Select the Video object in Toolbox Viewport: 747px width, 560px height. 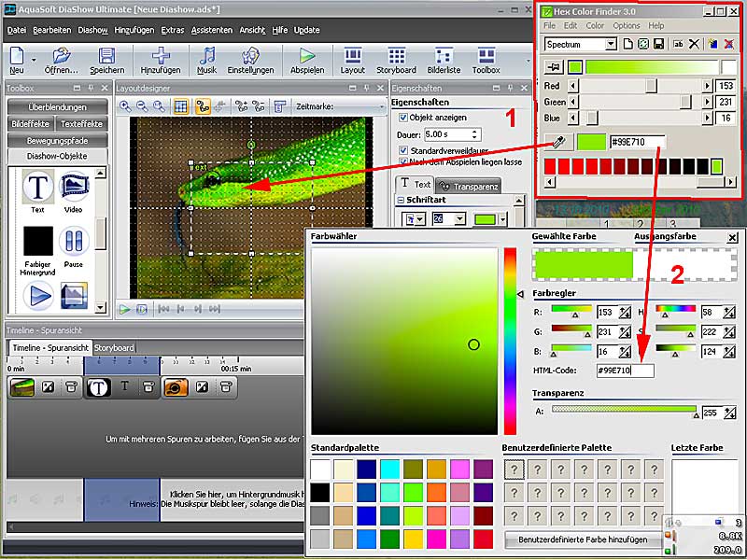click(74, 187)
